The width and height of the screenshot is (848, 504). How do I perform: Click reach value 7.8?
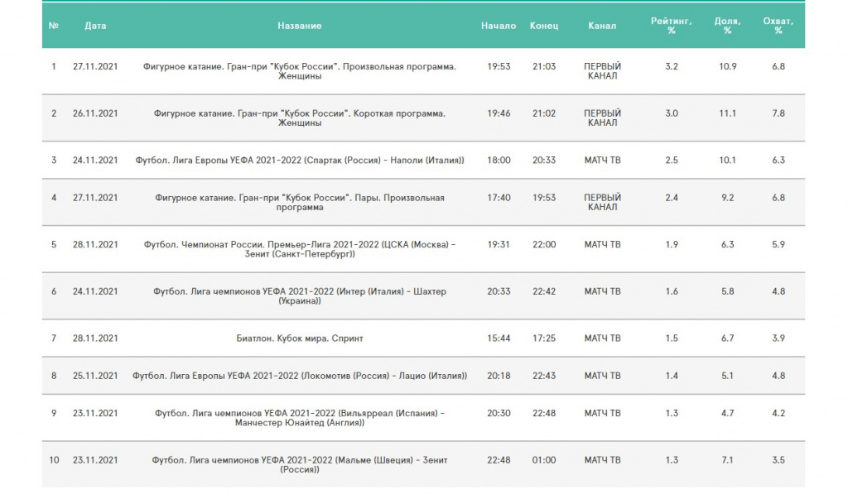[x=778, y=113]
